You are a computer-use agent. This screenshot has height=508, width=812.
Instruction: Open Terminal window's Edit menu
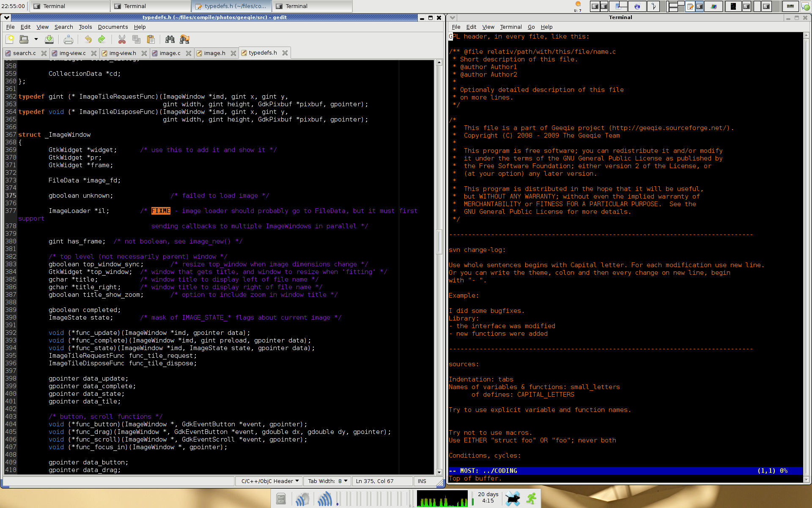471,27
